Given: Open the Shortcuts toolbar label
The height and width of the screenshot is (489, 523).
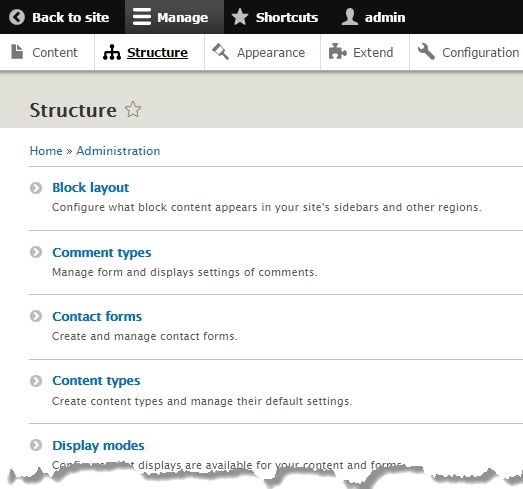Looking at the screenshot, I should point(287,17).
